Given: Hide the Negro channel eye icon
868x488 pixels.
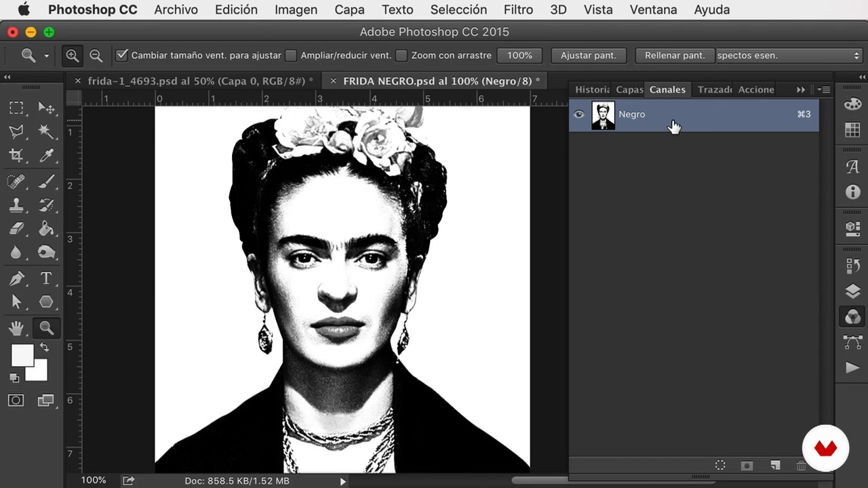Looking at the screenshot, I should (578, 115).
